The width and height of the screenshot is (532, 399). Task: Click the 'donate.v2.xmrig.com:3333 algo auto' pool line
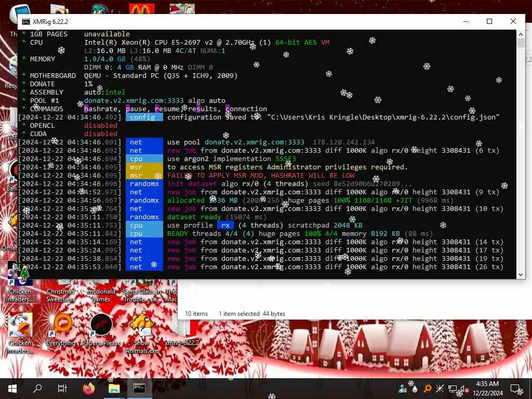[x=155, y=100]
